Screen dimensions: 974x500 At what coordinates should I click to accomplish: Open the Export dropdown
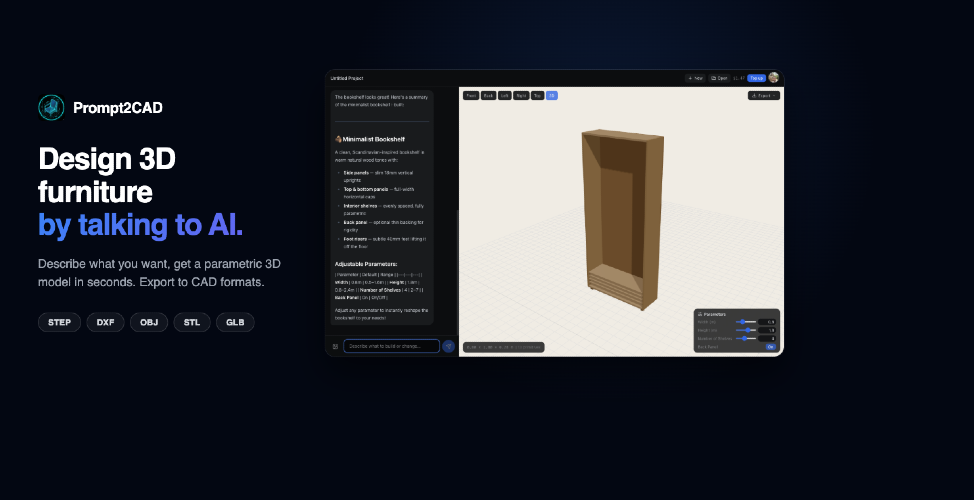point(764,96)
